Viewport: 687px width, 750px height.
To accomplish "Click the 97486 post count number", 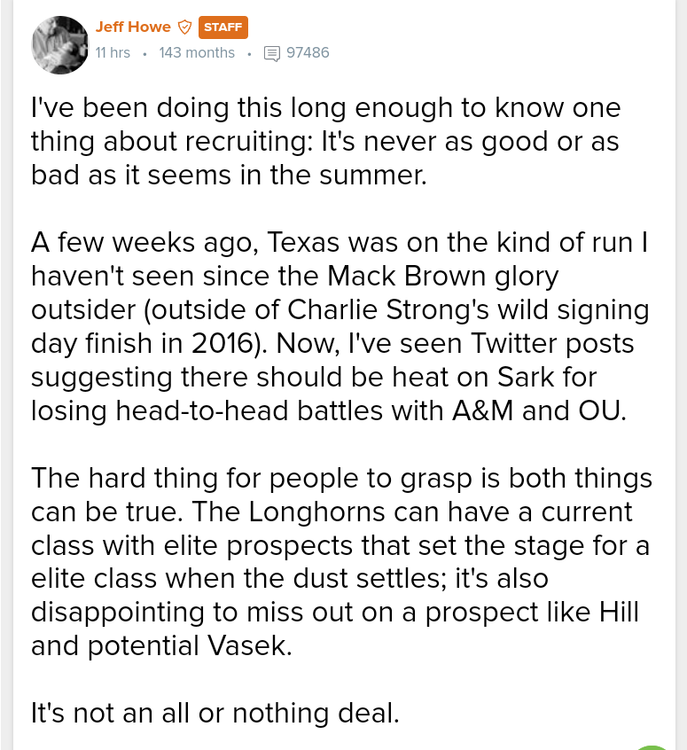I will 307,53.
